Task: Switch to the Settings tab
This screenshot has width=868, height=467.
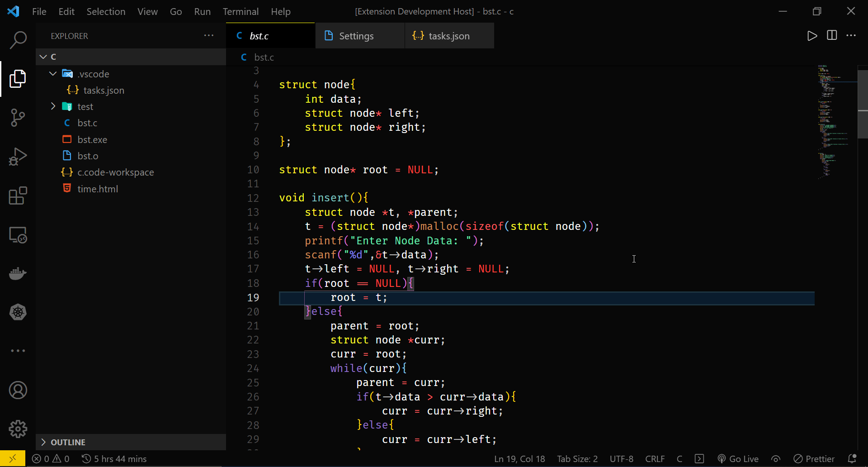Action: click(356, 36)
